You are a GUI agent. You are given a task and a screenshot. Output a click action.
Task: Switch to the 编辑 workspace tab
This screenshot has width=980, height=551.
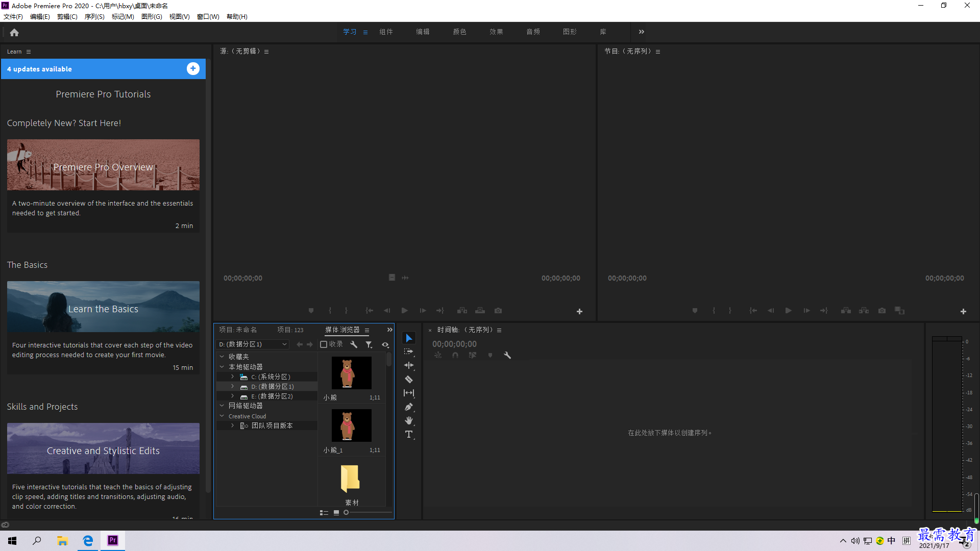point(423,32)
